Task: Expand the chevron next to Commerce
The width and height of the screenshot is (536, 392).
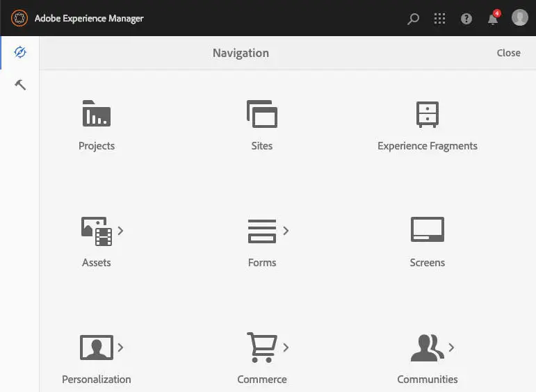Action: click(x=286, y=347)
